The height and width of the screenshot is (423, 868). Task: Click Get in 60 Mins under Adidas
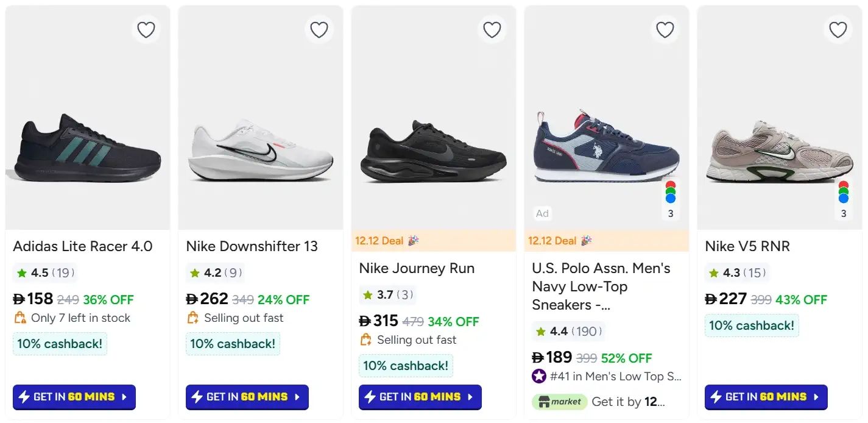pos(74,397)
